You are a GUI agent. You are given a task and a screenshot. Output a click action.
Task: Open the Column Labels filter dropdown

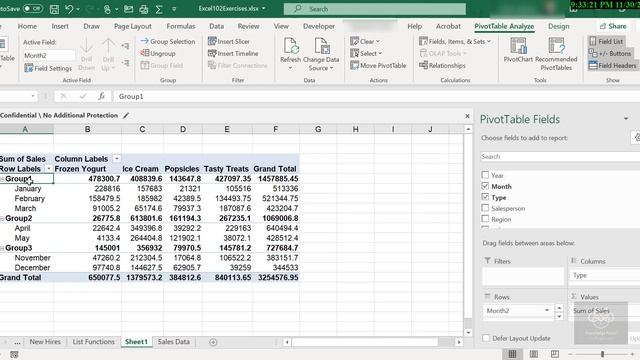pyautogui.click(x=117, y=159)
